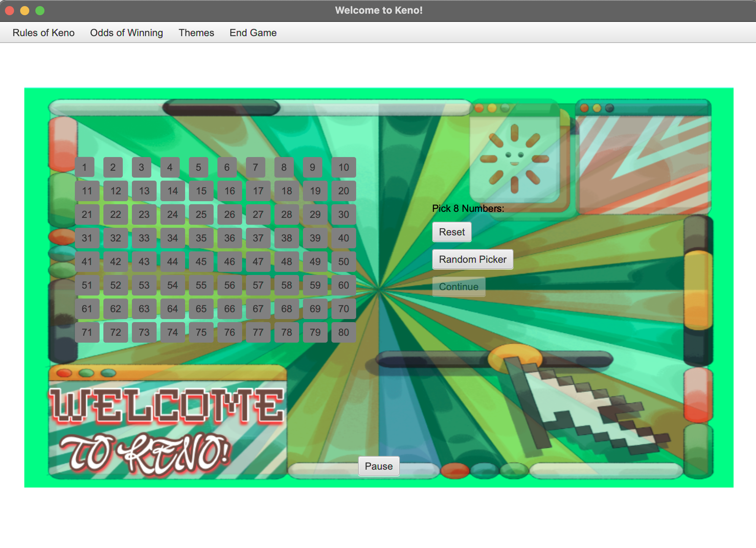Select End Game from the menu bar

click(x=252, y=33)
